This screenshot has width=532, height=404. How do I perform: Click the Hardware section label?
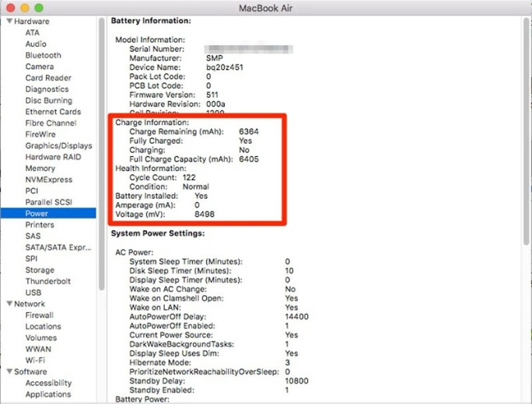pos(32,21)
